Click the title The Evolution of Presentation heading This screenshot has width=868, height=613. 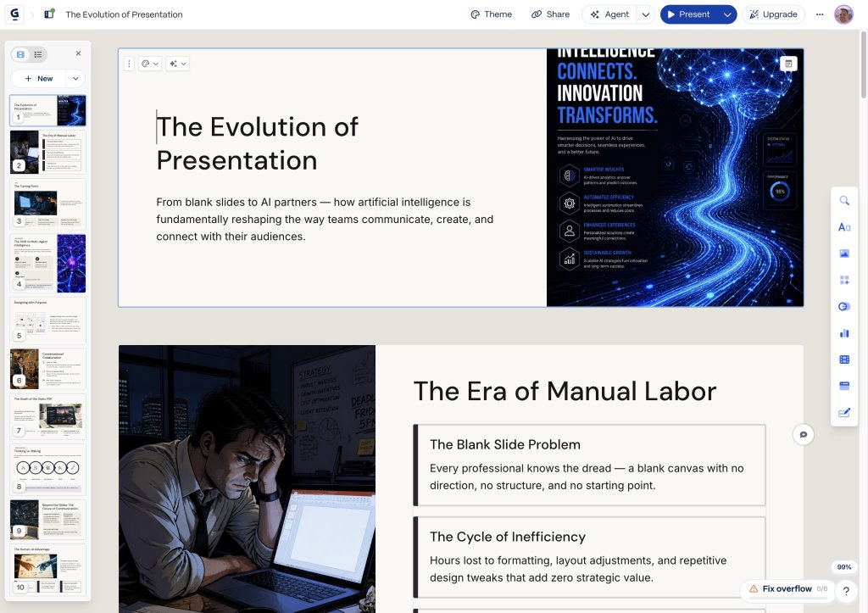pyautogui.click(x=258, y=143)
